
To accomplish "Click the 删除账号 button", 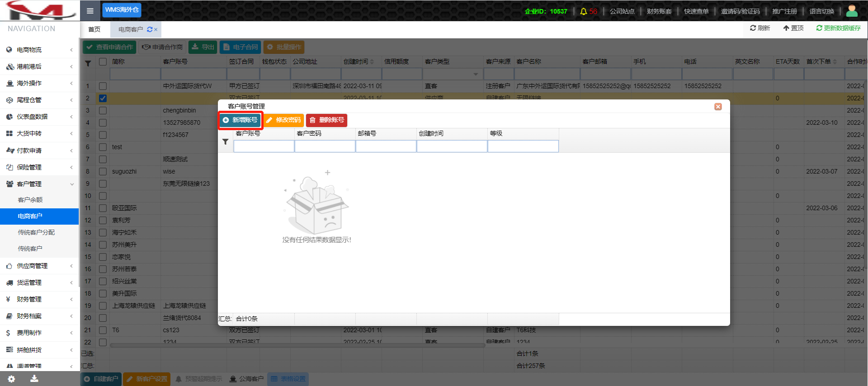I will 327,120.
